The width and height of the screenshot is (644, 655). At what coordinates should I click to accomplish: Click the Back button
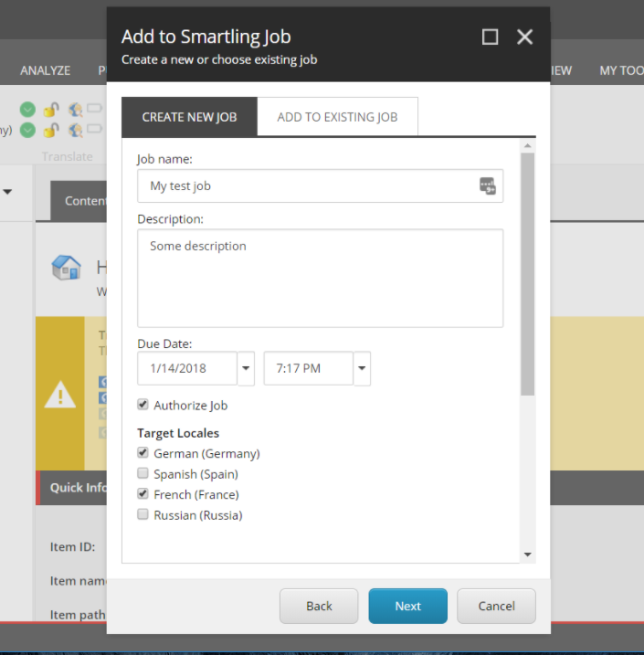[319, 606]
